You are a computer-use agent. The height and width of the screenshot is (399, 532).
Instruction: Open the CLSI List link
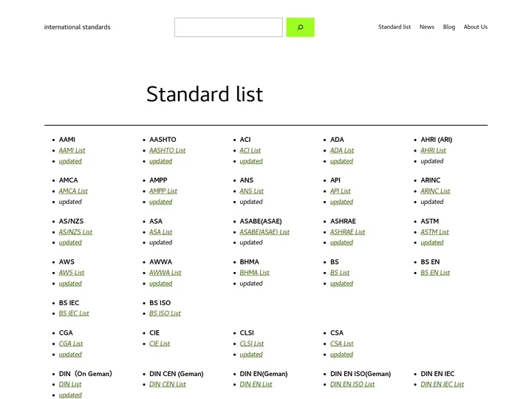point(252,344)
